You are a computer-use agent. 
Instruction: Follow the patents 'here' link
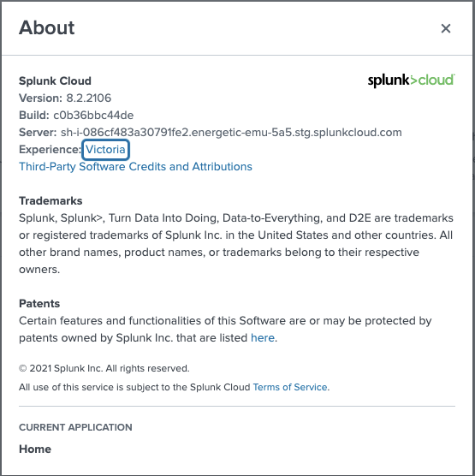point(263,338)
